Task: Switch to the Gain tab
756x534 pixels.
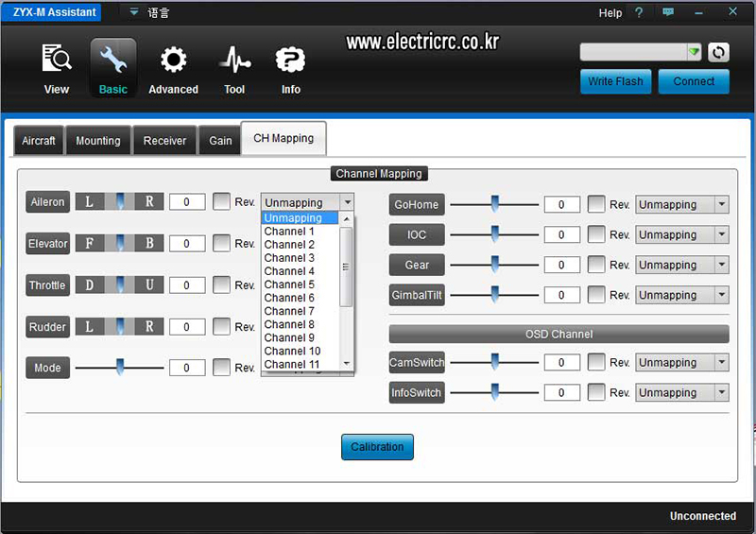Action: (x=220, y=141)
